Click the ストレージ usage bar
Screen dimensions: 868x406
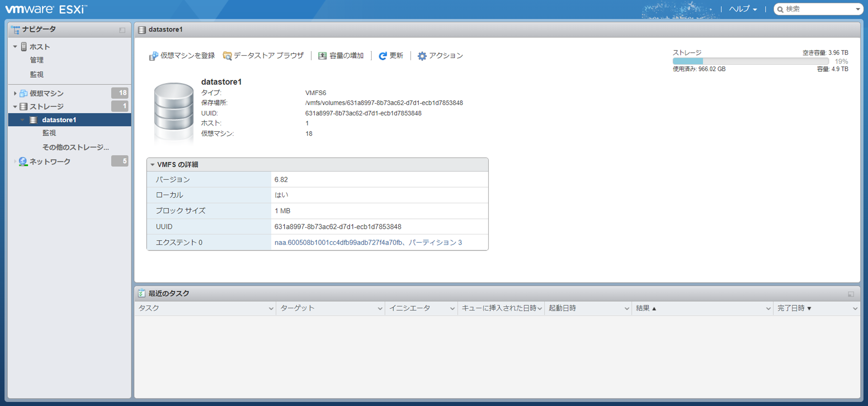(x=751, y=62)
